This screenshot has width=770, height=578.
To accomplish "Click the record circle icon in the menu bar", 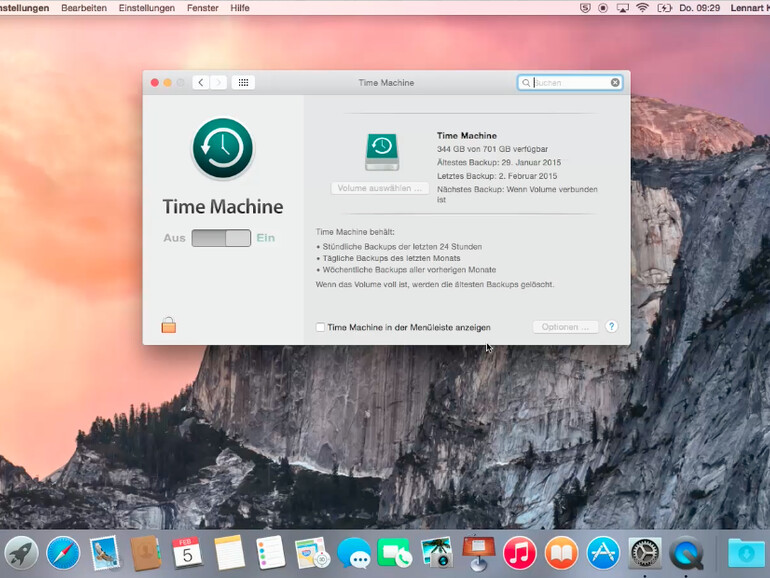I will click(x=603, y=8).
